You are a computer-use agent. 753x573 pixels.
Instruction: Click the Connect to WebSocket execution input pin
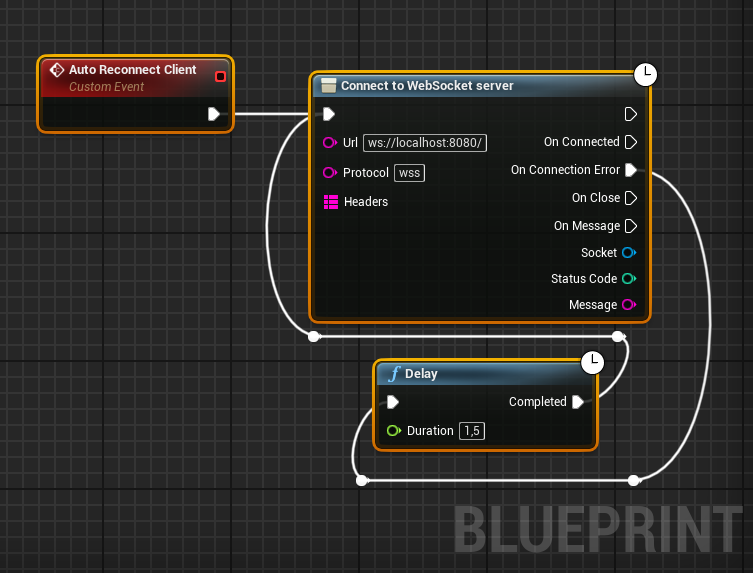click(x=328, y=114)
